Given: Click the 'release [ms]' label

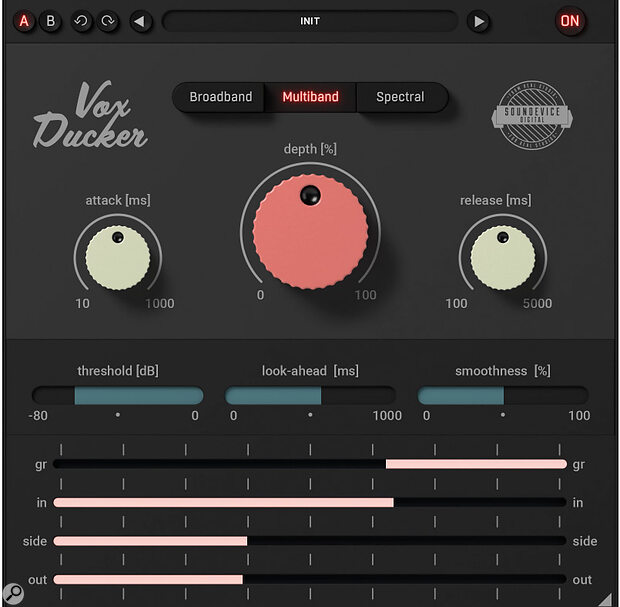Looking at the screenshot, I should point(495,200).
